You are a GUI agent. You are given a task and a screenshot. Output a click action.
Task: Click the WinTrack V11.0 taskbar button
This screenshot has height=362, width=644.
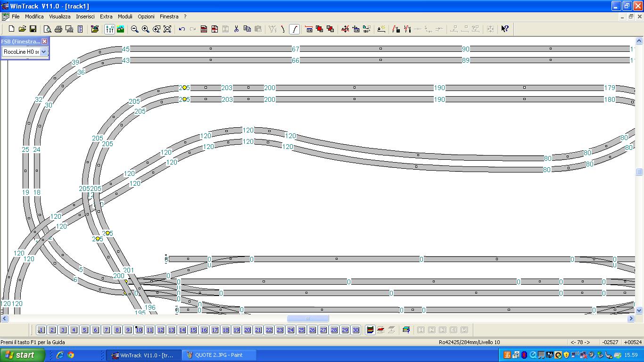pyautogui.click(x=144, y=355)
